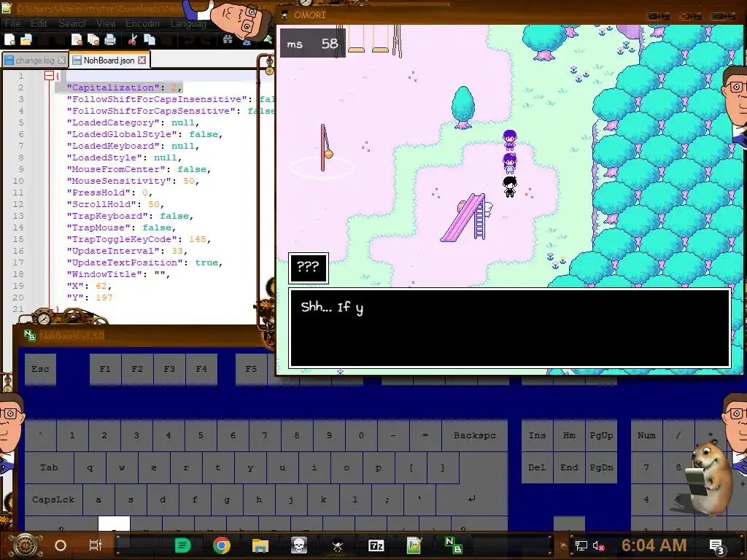
Task: Click the Cortana circle on taskbar
Action: (61, 545)
